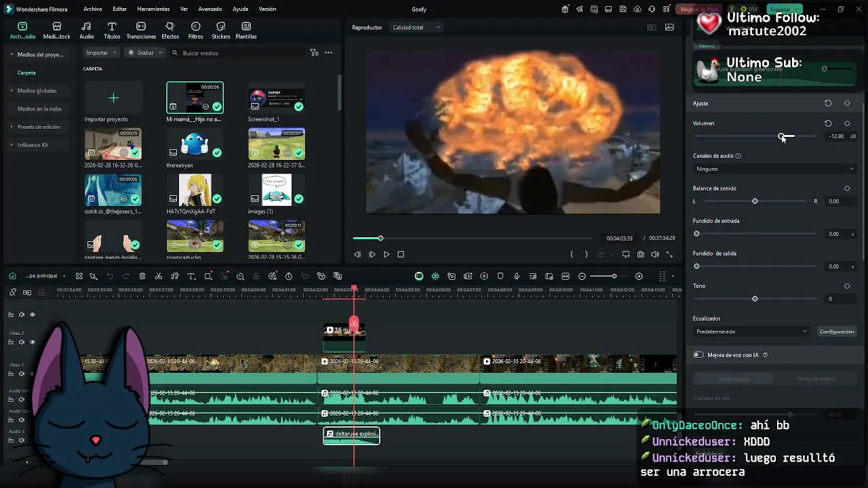868x488 pixels.
Task: Open the Calidad total dropdown
Action: click(416, 27)
